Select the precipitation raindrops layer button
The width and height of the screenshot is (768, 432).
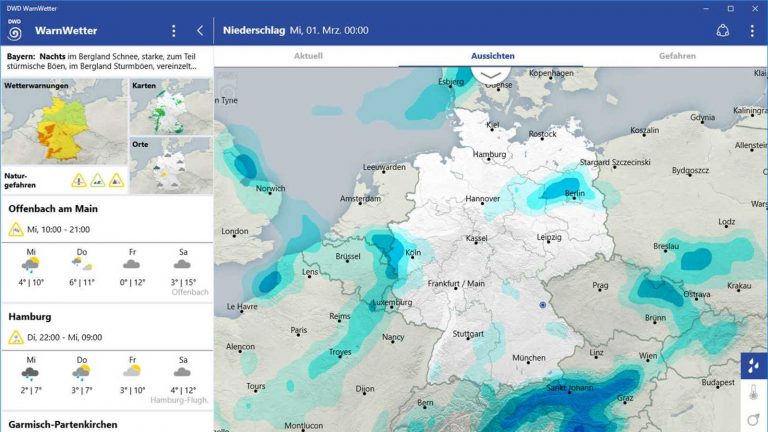[753, 366]
